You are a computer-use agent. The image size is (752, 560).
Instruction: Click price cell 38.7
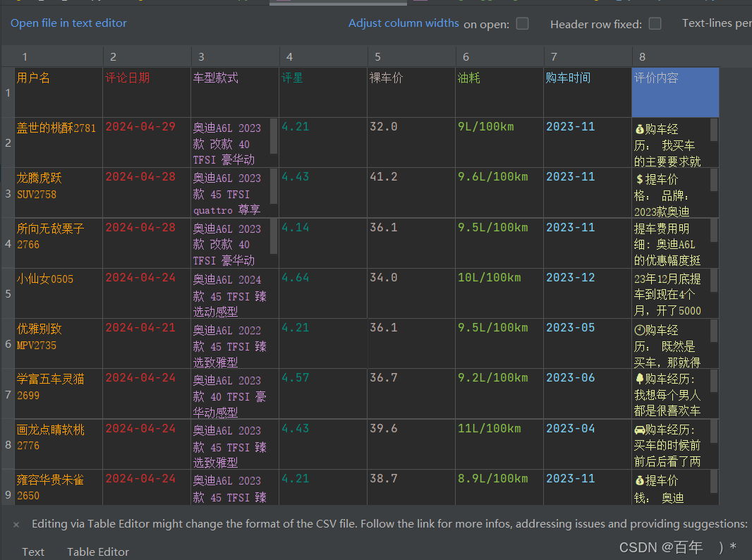point(411,487)
